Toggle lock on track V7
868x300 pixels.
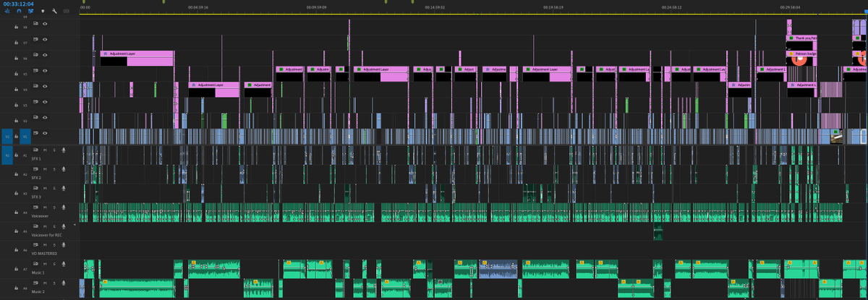click(x=16, y=42)
